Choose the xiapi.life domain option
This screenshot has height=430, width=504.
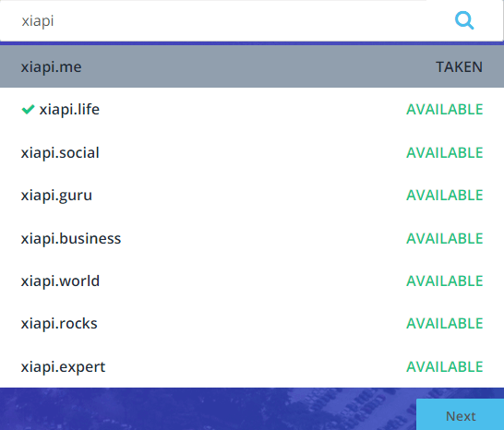point(252,109)
